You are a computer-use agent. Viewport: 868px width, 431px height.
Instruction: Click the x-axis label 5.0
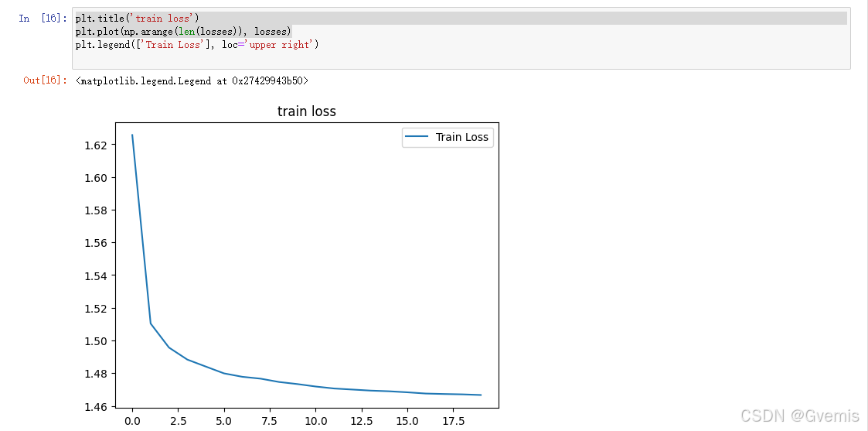224,422
